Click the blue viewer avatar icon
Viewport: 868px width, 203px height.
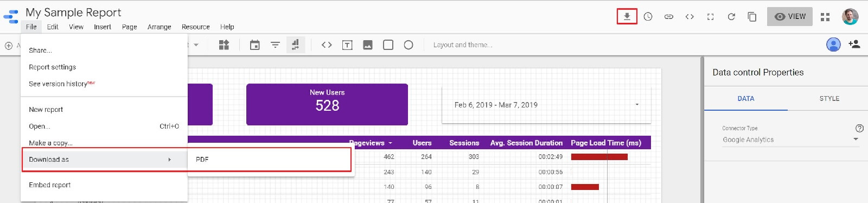tap(833, 45)
